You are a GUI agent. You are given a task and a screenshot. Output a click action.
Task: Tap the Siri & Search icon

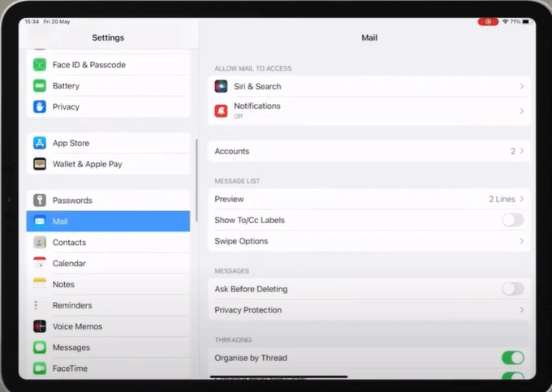(x=221, y=86)
